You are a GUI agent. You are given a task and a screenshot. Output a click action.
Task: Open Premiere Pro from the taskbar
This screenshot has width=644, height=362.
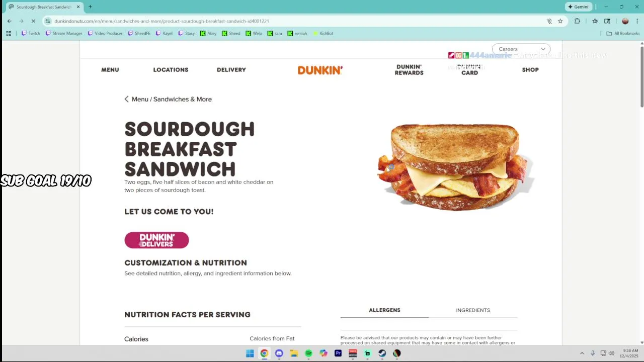click(338, 353)
